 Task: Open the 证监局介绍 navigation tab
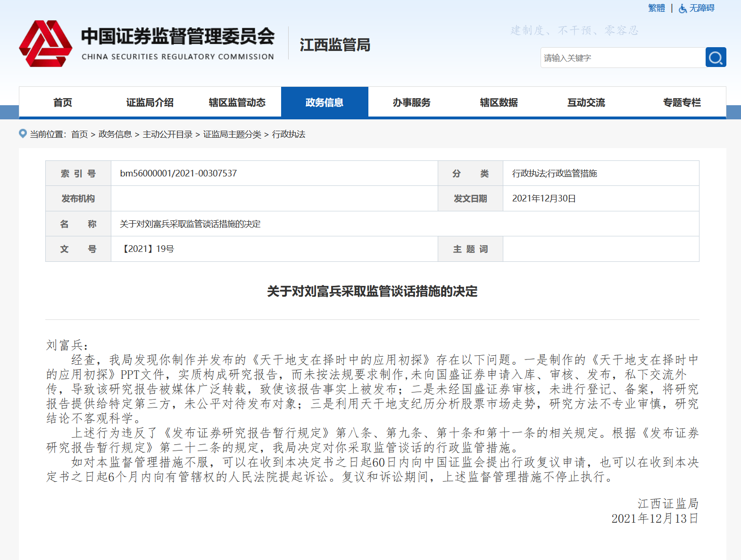click(x=150, y=102)
